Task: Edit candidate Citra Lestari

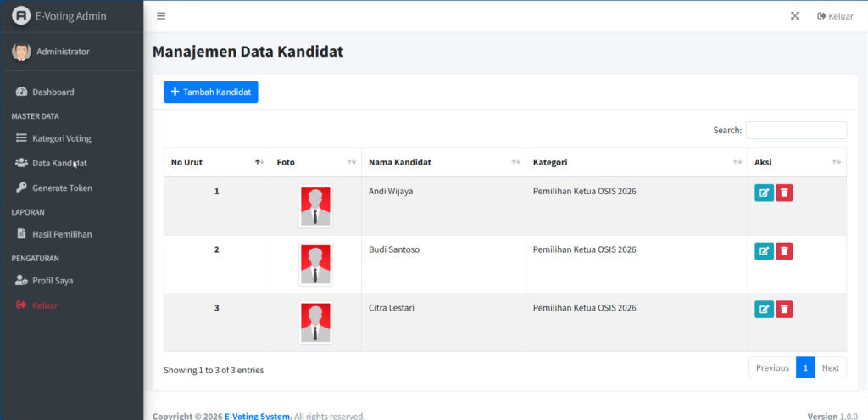Action: pyautogui.click(x=764, y=309)
